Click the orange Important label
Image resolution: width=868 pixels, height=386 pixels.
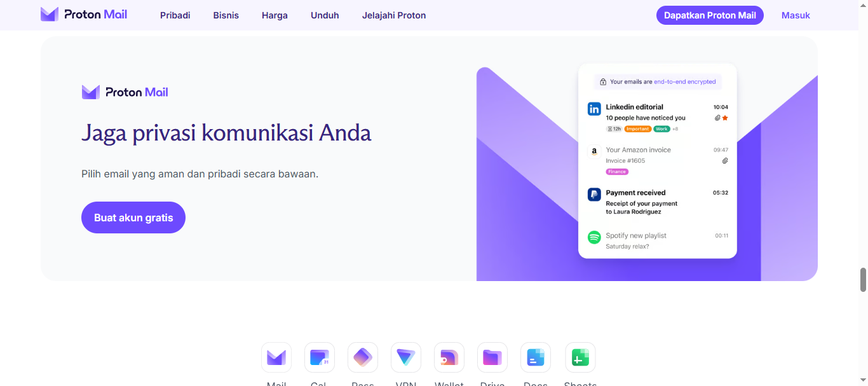[637, 129]
